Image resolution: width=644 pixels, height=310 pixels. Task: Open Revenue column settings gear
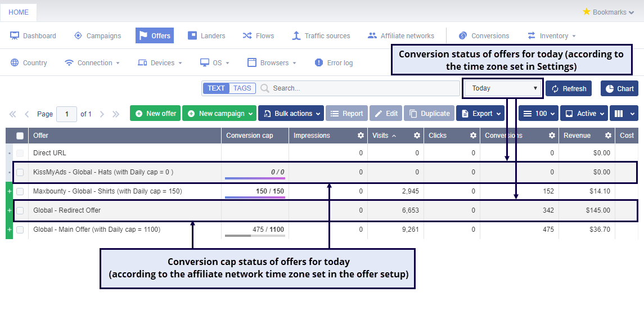(608, 136)
